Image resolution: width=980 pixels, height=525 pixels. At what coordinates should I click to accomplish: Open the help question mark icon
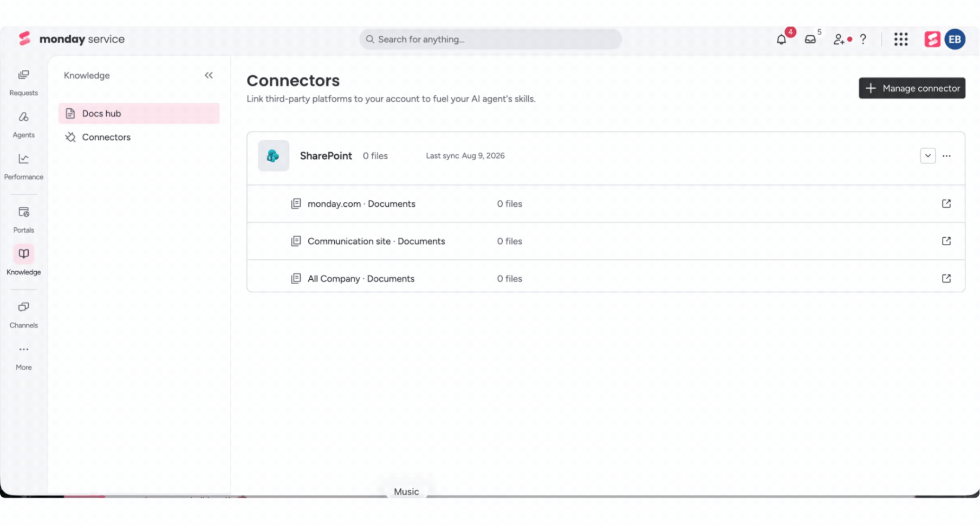[x=863, y=40]
